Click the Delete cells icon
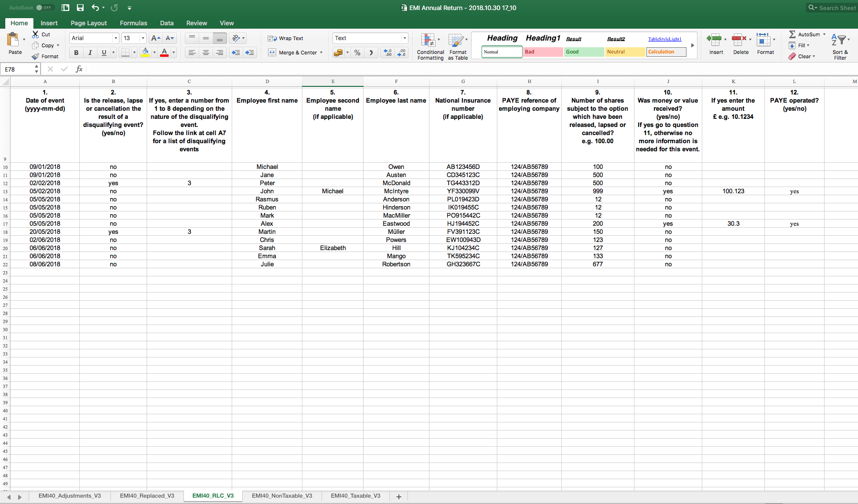The height and width of the screenshot is (504, 858). tap(739, 39)
